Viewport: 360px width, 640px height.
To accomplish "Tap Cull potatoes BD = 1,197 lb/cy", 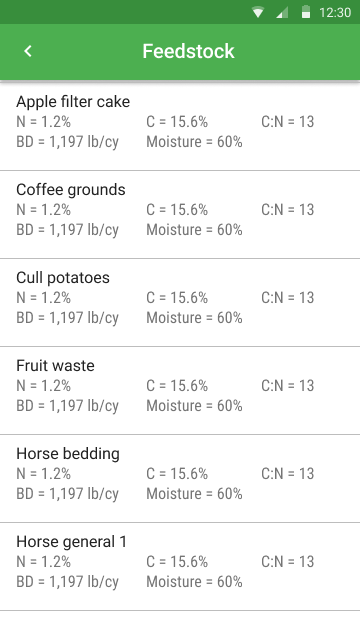I will (67, 318).
